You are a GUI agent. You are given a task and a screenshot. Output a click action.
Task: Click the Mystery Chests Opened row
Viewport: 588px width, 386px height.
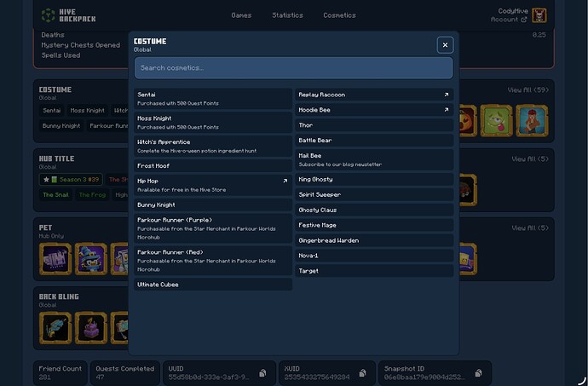point(81,45)
